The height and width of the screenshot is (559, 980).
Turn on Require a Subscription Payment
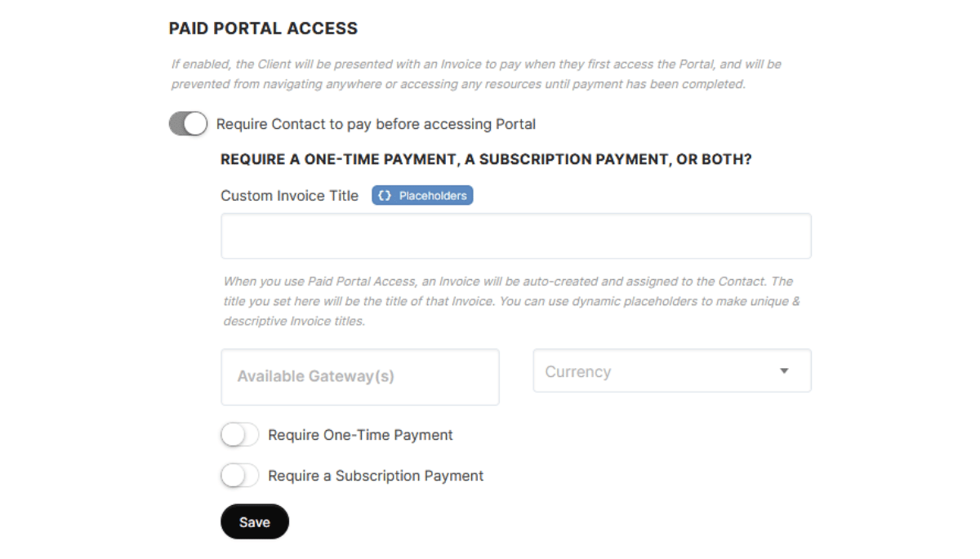tap(239, 475)
